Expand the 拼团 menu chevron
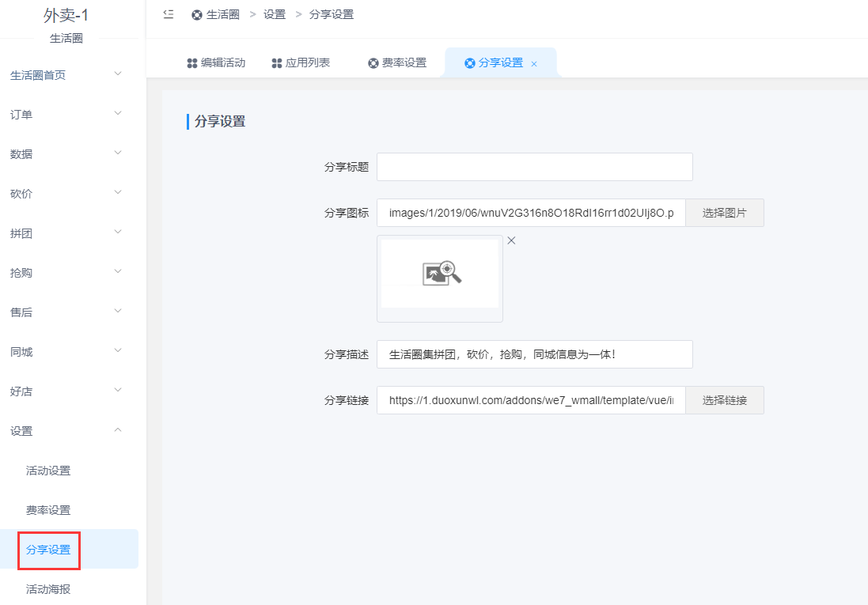The height and width of the screenshot is (605, 868). [118, 232]
